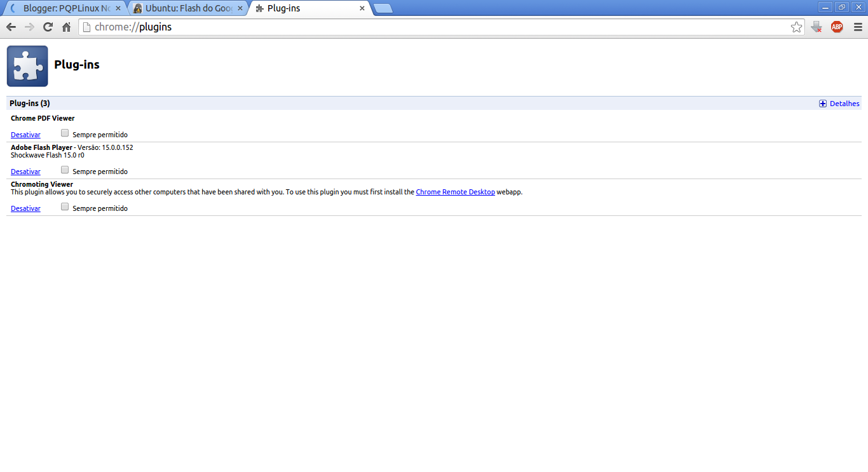
Task: Click the Chrome PDF Viewer plugin name
Action: (43, 118)
